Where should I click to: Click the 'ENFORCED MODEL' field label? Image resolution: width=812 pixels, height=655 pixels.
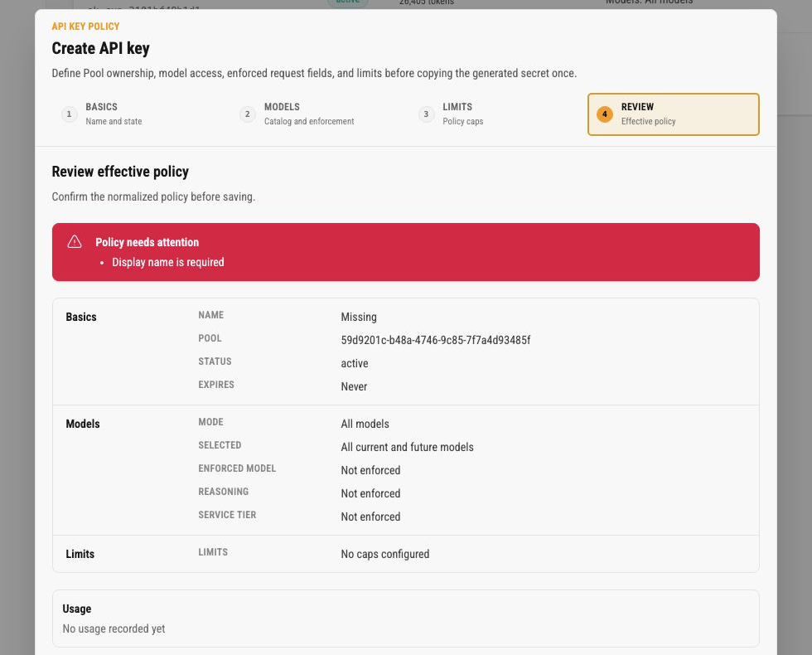click(237, 468)
